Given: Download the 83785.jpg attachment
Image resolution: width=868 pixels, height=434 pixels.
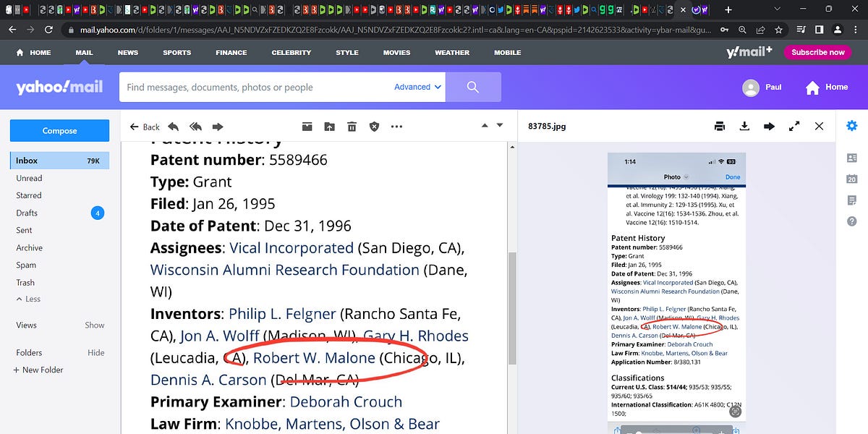Looking at the screenshot, I should (744, 126).
